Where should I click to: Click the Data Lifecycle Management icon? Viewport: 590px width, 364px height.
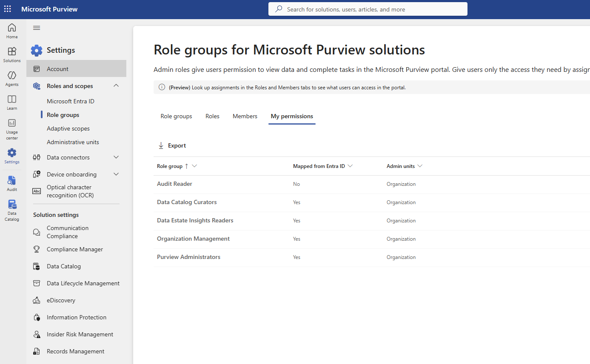pyautogui.click(x=37, y=283)
